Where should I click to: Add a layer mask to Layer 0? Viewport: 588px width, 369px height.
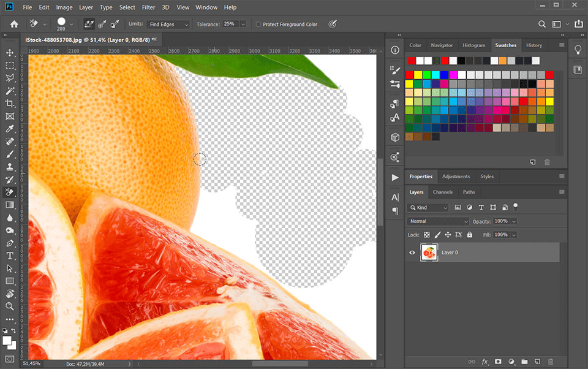(x=498, y=362)
